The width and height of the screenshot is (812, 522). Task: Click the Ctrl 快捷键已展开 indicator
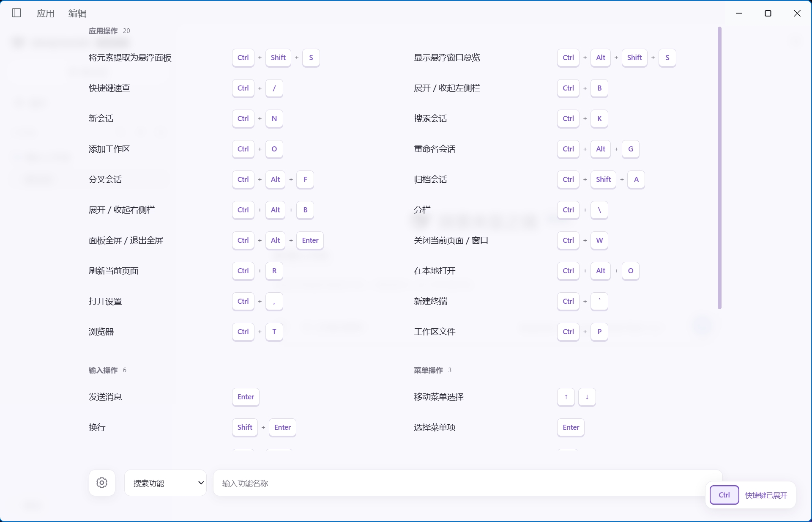coord(750,495)
